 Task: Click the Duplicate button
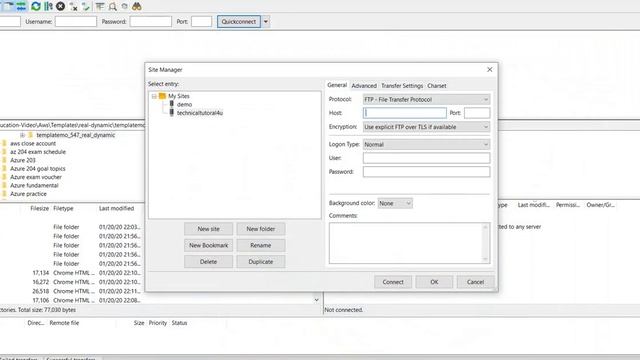[x=261, y=262]
